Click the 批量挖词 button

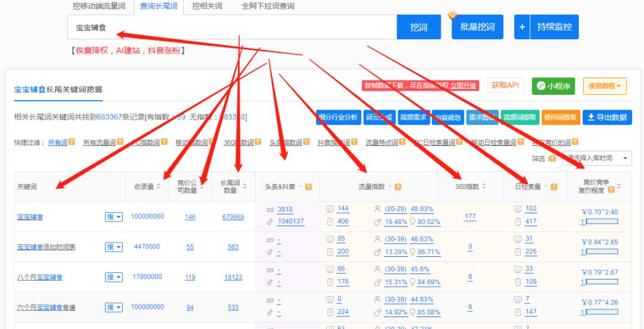click(x=477, y=27)
